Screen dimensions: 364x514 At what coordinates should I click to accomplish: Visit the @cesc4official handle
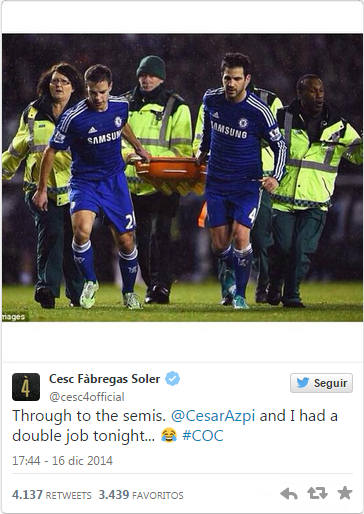pyautogui.click(x=87, y=397)
